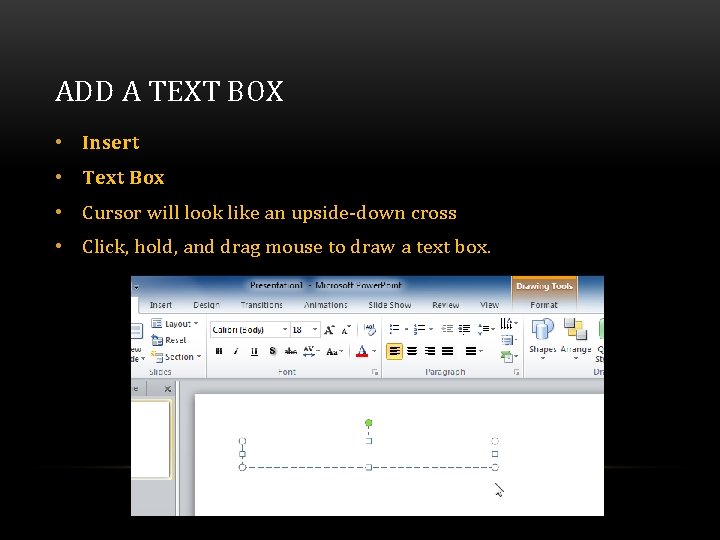The width and height of the screenshot is (720, 540).
Task: Click the 'Insert' bullet text
Action: point(111,142)
